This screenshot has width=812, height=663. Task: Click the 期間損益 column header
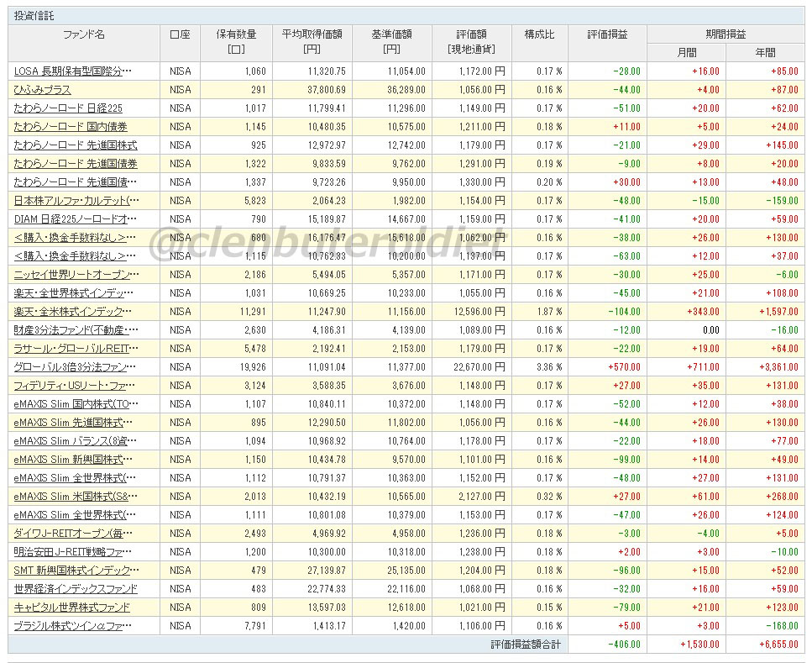726,34
